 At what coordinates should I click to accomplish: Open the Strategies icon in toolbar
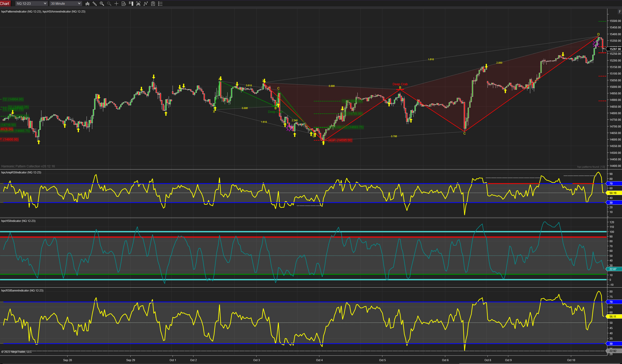tap(153, 4)
